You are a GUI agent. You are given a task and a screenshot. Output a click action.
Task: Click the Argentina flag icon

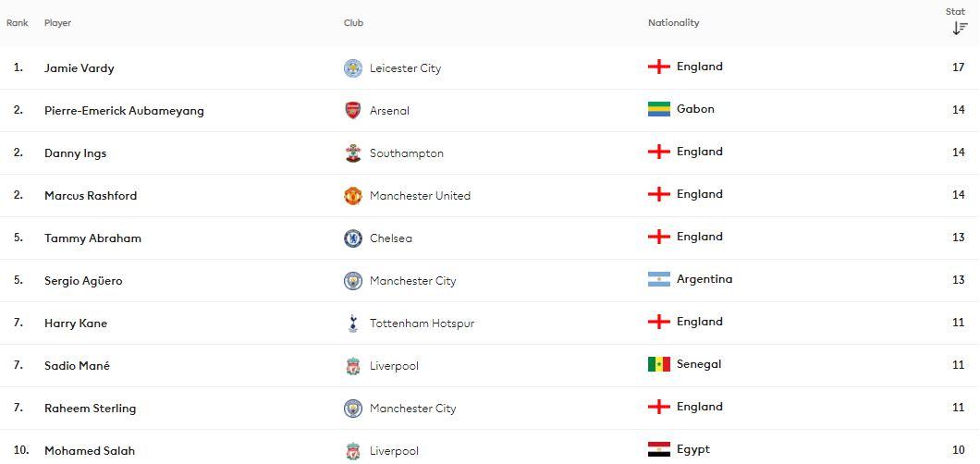click(x=659, y=279)
